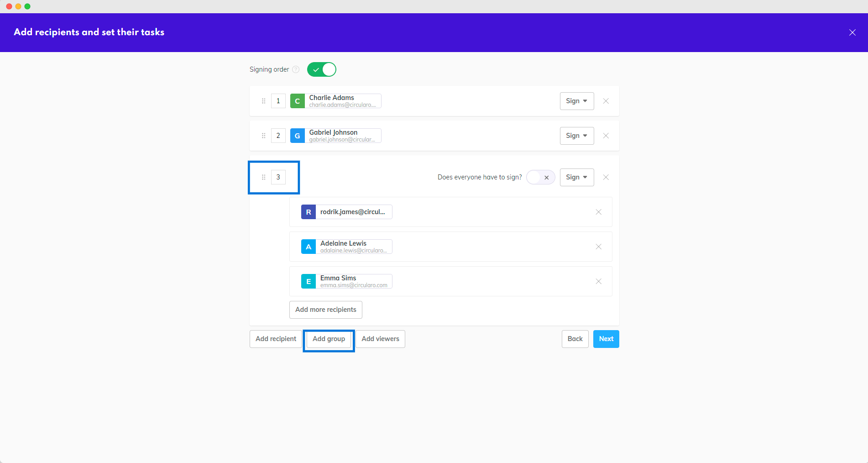Delete the entire group 3
The width and height of the screenshot is (868, 463).
point(606,177)
